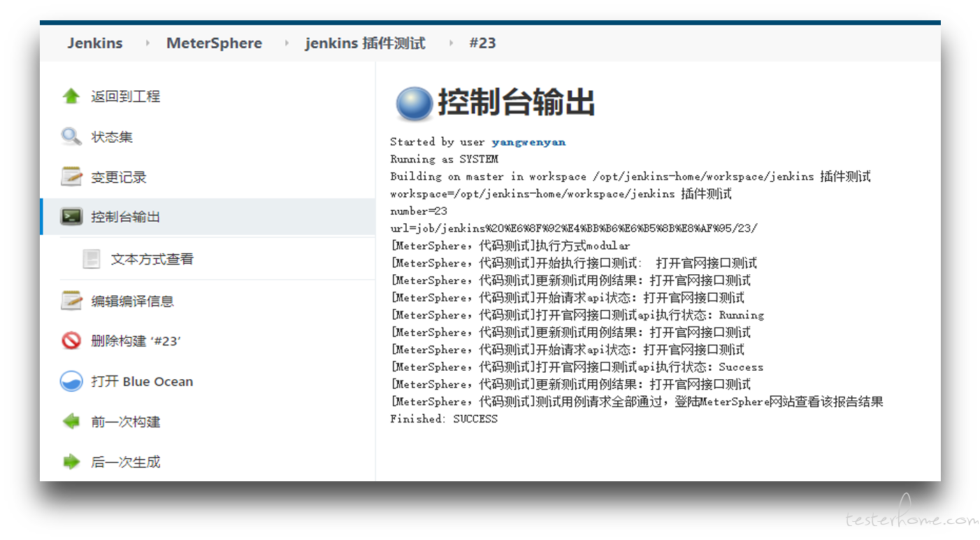Click the magnifier icon beside 状态集
The image size is (980, 540).
coord(71,136)
